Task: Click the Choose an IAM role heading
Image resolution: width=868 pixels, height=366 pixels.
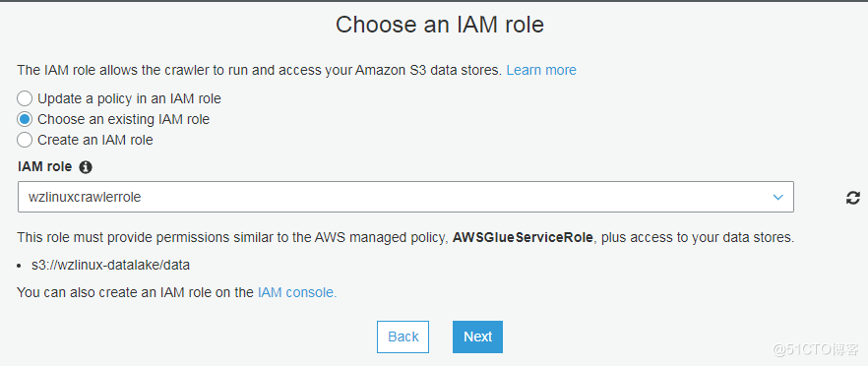Action: click(440, 25)
